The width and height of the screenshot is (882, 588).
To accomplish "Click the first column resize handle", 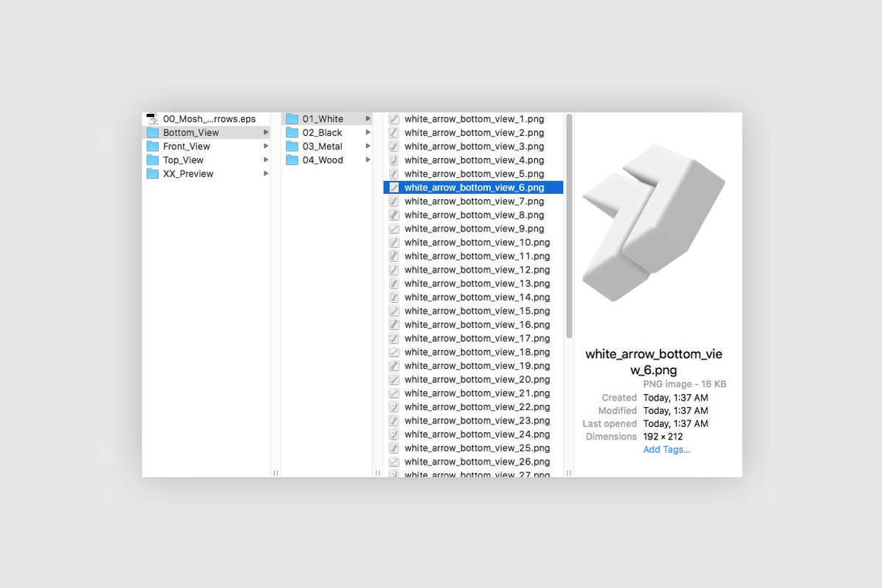I will (x=276, y=473).
